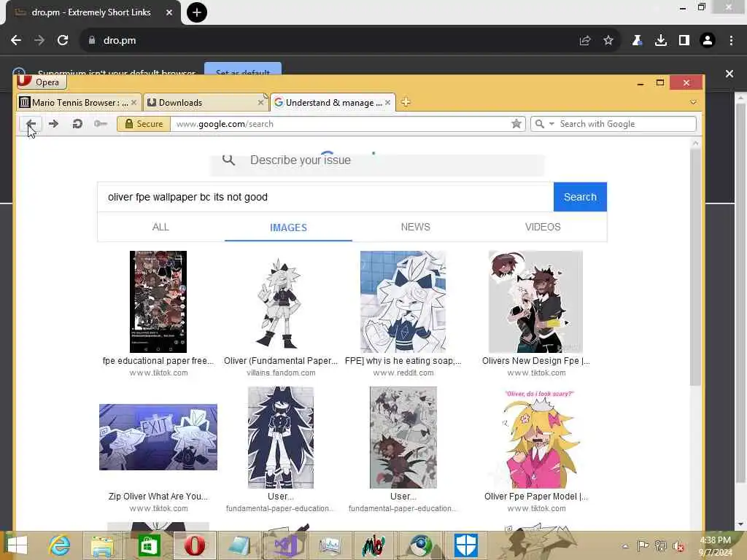Select the IMAGES results tab
This screenshot has width=747, height=560.
point(288,227)
